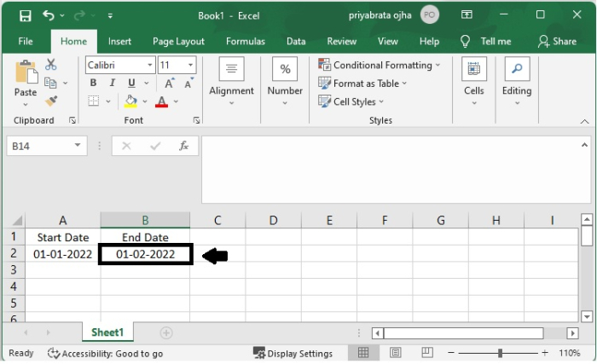Apply the yellow Fill Color bucket
Screen dimensions: 597x364
[131, 101]
